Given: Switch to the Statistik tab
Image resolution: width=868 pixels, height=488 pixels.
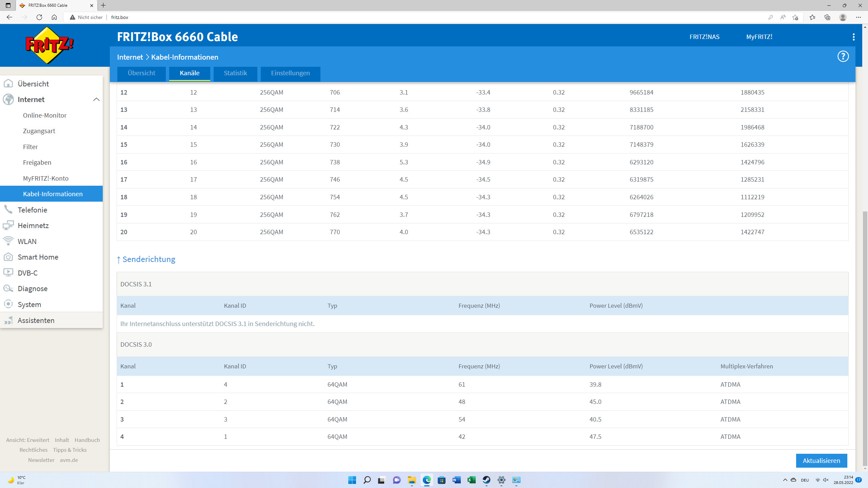Looking at the screenshot, I should 235,73.
